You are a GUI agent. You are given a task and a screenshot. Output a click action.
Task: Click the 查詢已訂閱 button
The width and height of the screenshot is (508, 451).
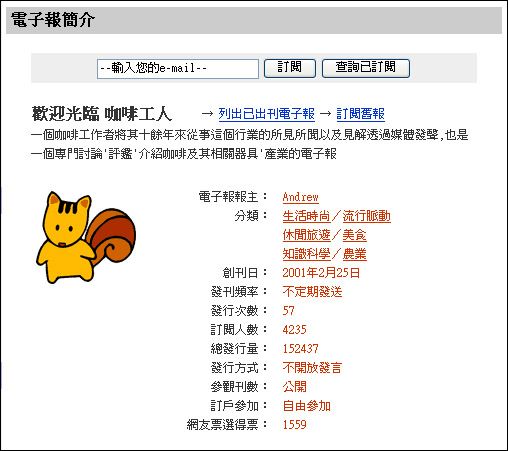pyautogui.click(x=366, y=68)
